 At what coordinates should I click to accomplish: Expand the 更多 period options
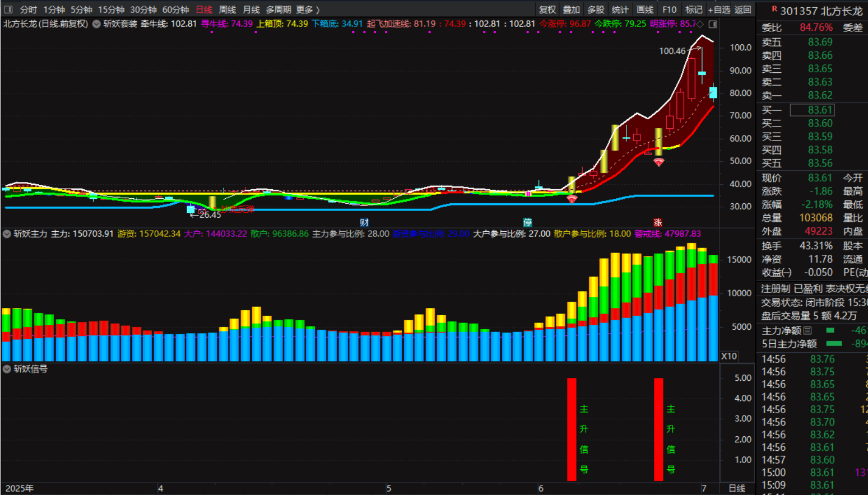pos(308,10)
